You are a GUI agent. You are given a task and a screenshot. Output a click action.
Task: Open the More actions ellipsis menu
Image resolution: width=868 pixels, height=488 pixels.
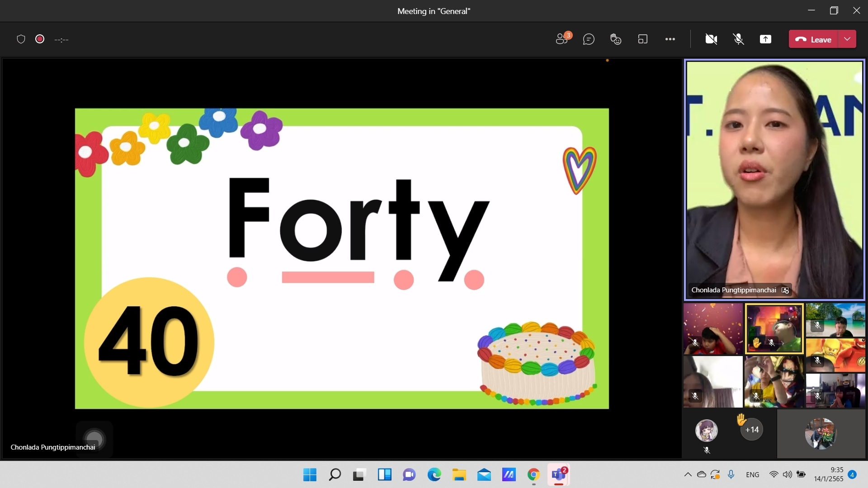pos(670,39)
